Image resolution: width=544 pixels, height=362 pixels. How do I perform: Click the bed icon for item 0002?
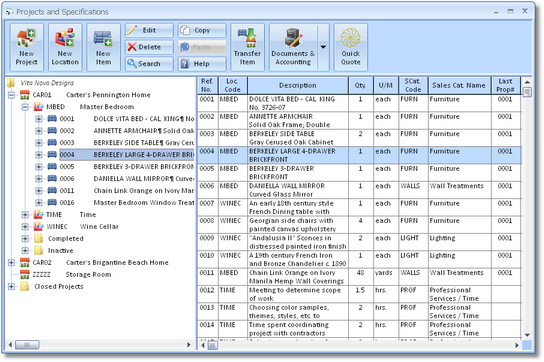(x=52, y=131)
